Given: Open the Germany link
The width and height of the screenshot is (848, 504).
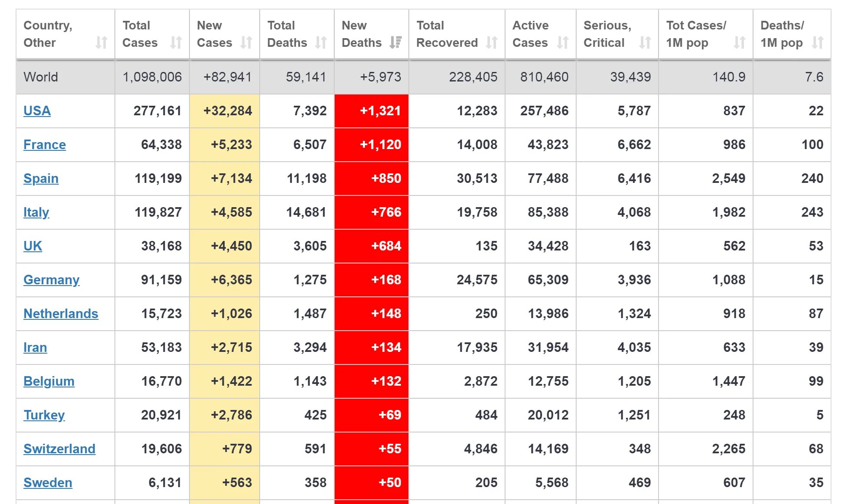Looking at the screenshot, I should click(x=51, y=280).
